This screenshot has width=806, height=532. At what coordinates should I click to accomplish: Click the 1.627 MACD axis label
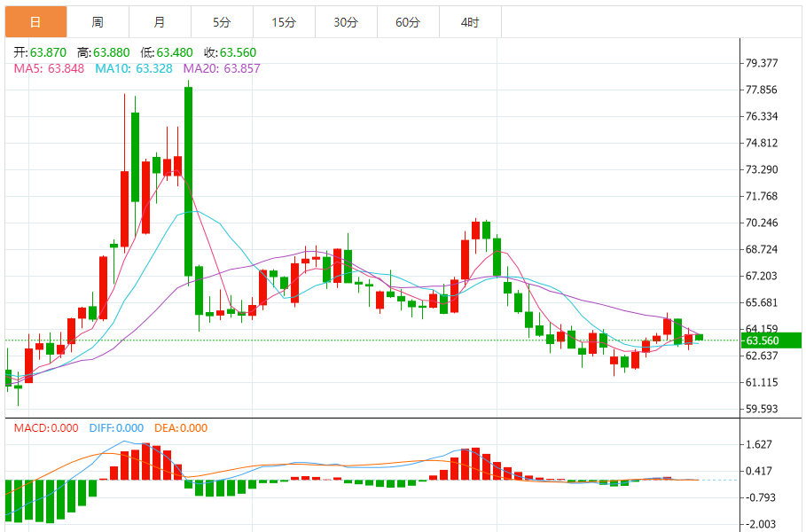[759, 444]
